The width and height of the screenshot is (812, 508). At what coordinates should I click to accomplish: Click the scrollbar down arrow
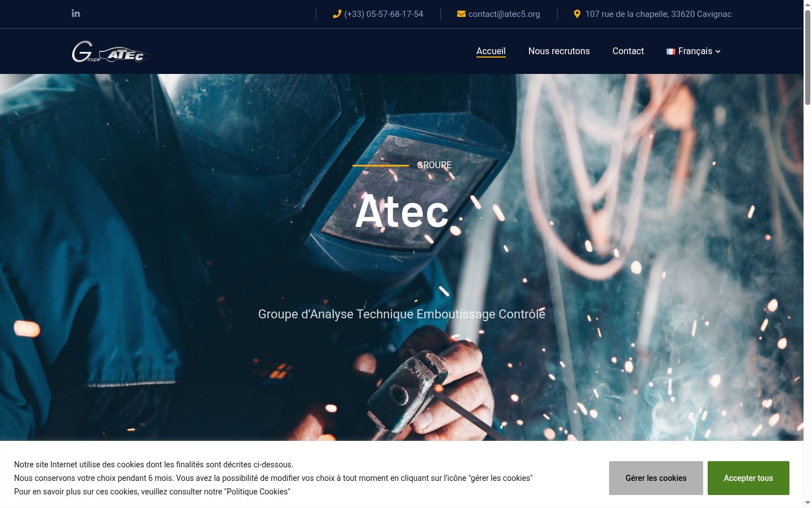coord(807,503)
